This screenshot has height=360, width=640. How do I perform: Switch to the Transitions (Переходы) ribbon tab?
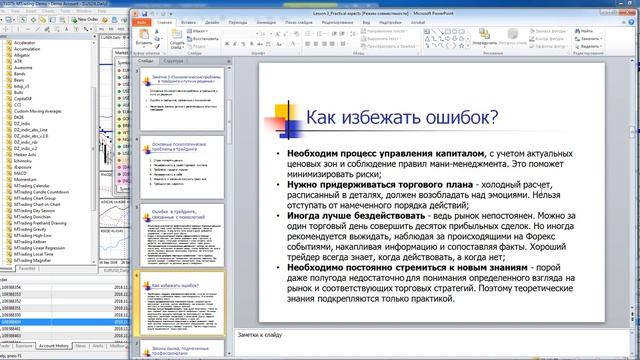click(238, 23)
